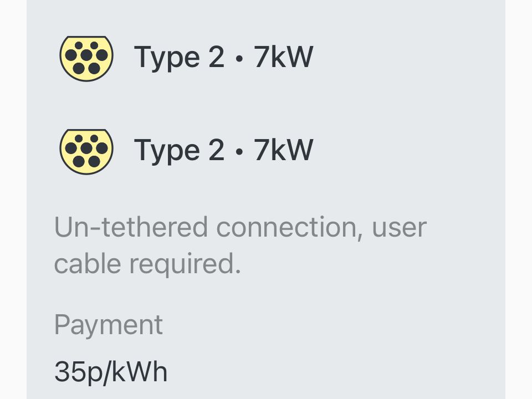532x399 pixels.
Task: Click the bullet dot in second connector row
Action: 239,151
